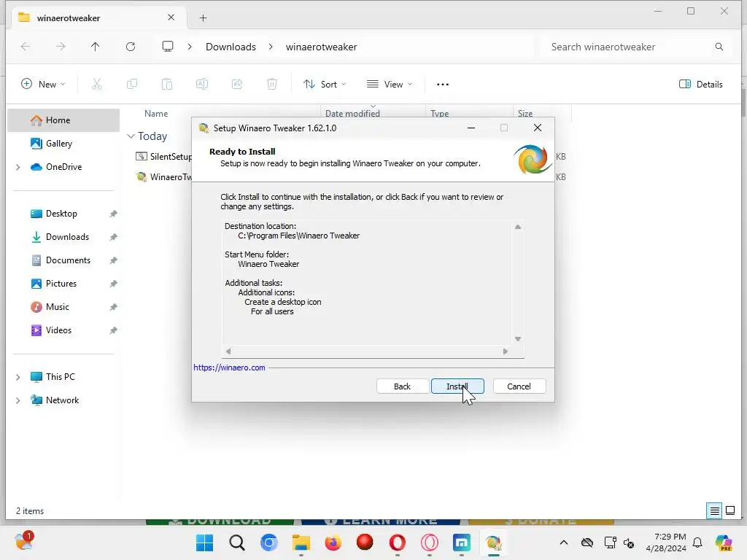Go back in File Explorer
The width and height of the screenshot is (747, 560).
tap(26, 47)
